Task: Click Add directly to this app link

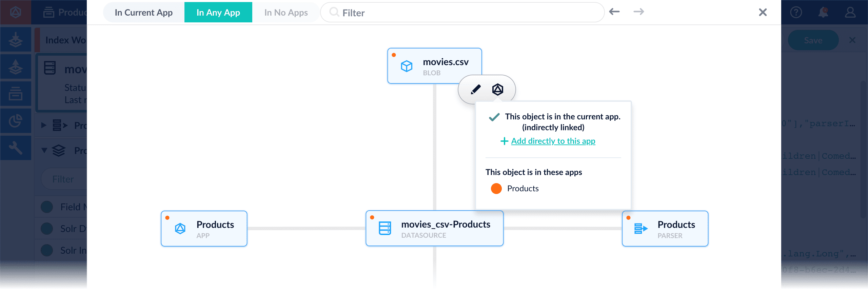Action: pos(553,141)
